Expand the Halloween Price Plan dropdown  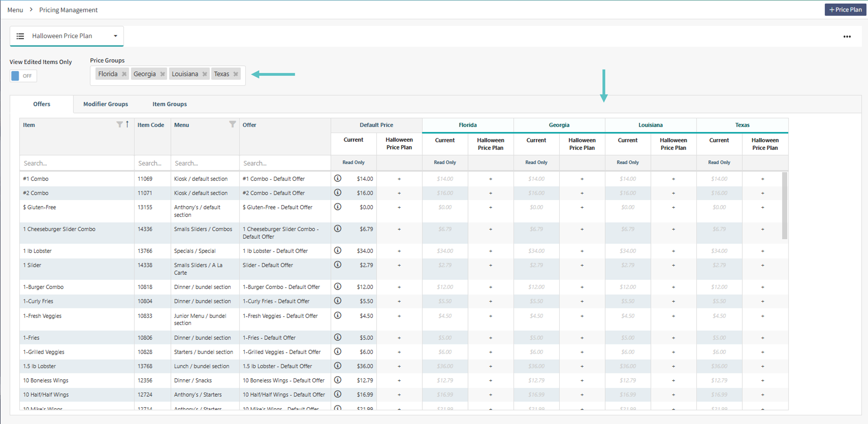pos(115,36)
